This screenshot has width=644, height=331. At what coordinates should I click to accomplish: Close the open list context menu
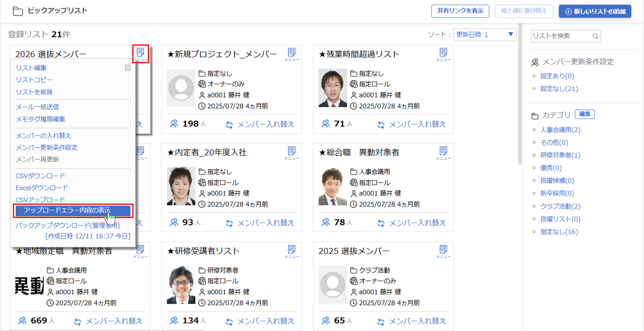click(127, 67)
